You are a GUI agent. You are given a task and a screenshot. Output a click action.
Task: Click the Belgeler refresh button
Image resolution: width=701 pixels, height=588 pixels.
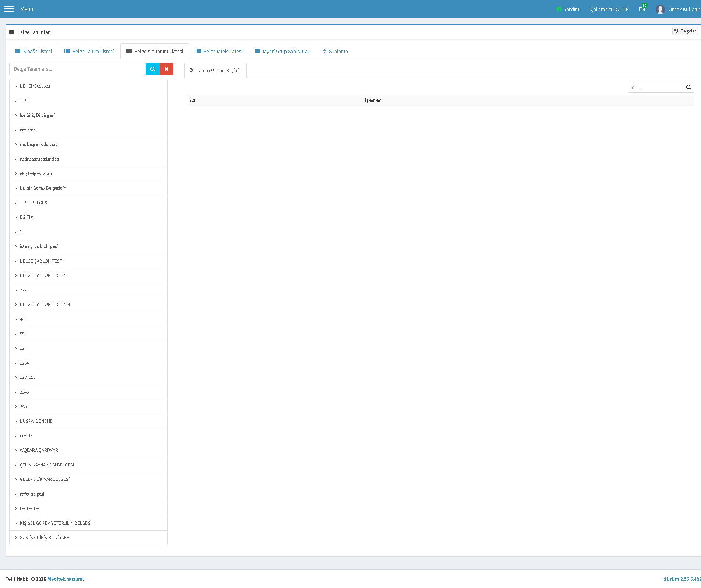point(685,31)
